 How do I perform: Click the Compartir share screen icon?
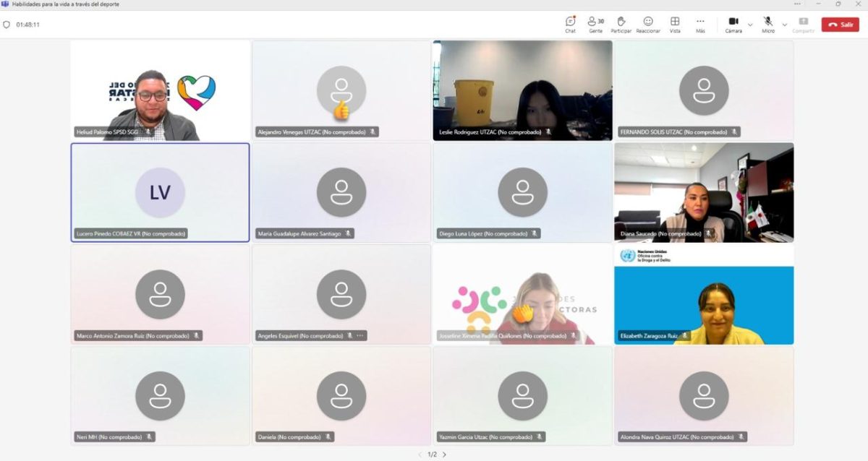[803, 23]
